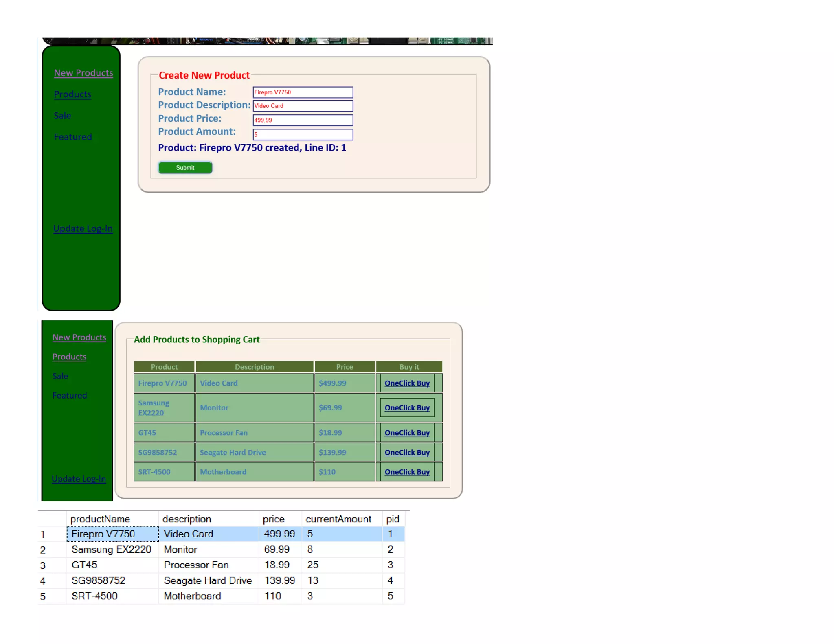Screen dimensions: 834x644
Task: Click the Product Description input field
Action: pyautogui.click(x=303, y=106)
